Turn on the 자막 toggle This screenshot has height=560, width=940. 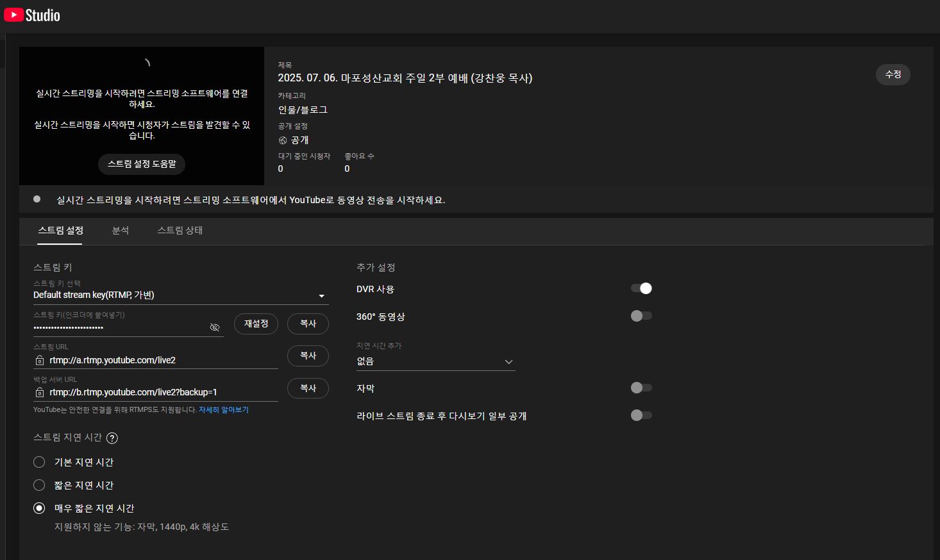pyautogui.click(x=641, y=388)
